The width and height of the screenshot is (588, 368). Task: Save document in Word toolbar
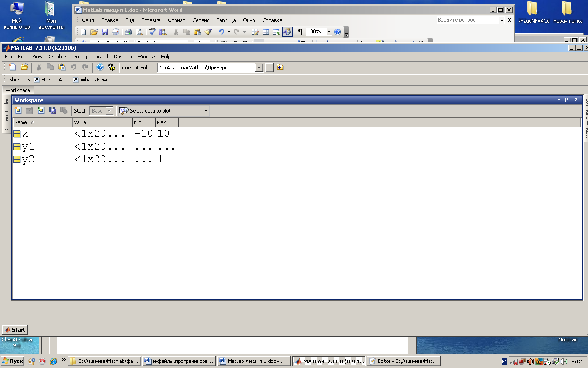click(105, 32)
